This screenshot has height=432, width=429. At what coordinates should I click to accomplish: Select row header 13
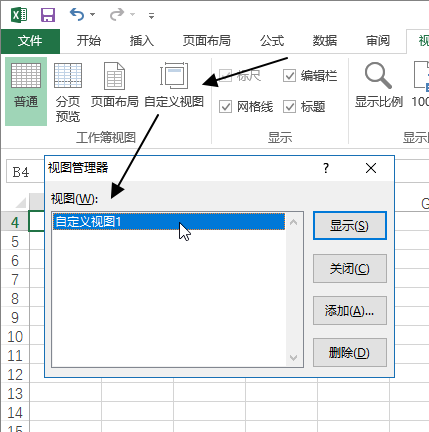[x=15, y=393]
